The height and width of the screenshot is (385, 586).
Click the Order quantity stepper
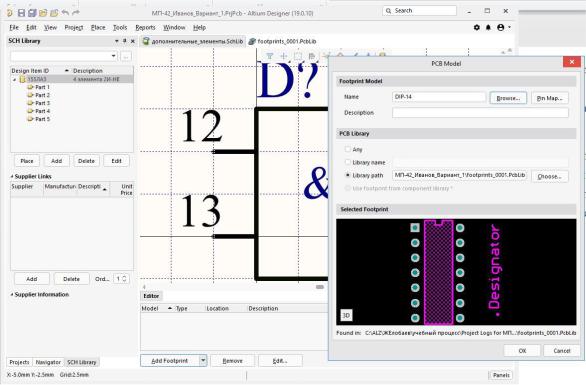tap(124, 279)
